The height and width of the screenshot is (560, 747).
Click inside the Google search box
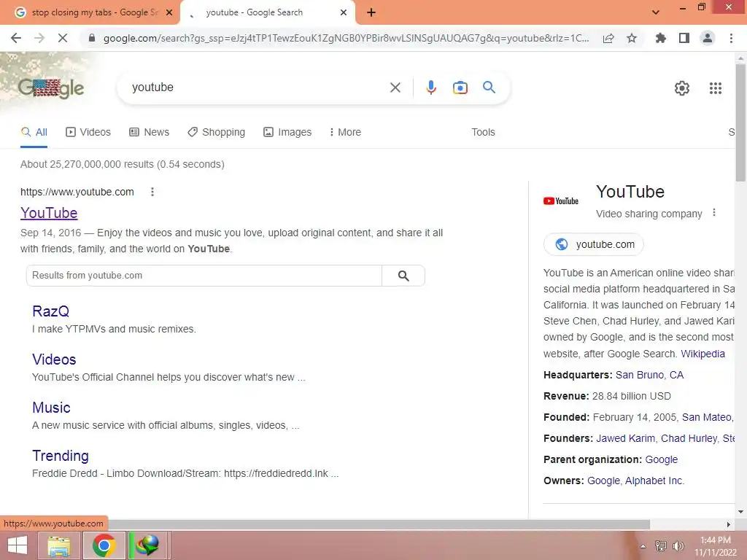pos(258,87)
